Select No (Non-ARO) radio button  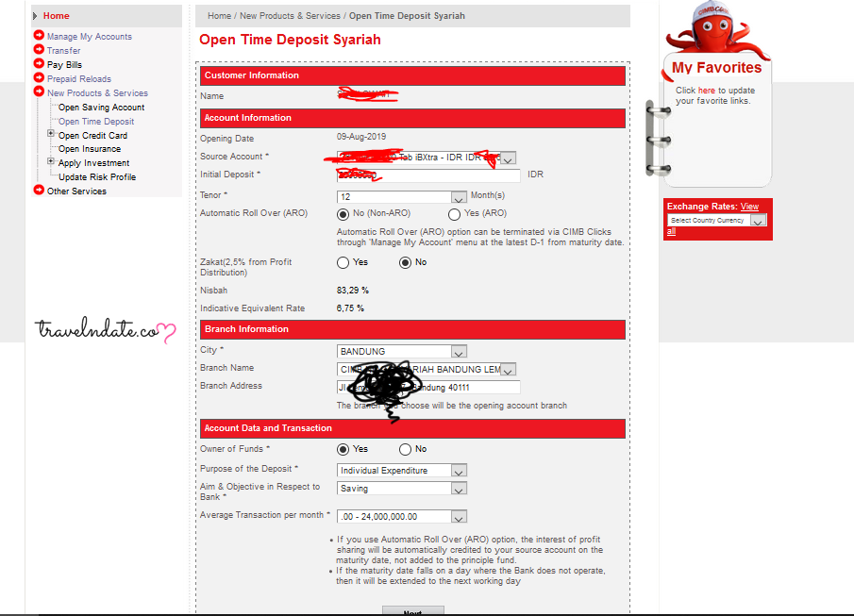[343, 214]
